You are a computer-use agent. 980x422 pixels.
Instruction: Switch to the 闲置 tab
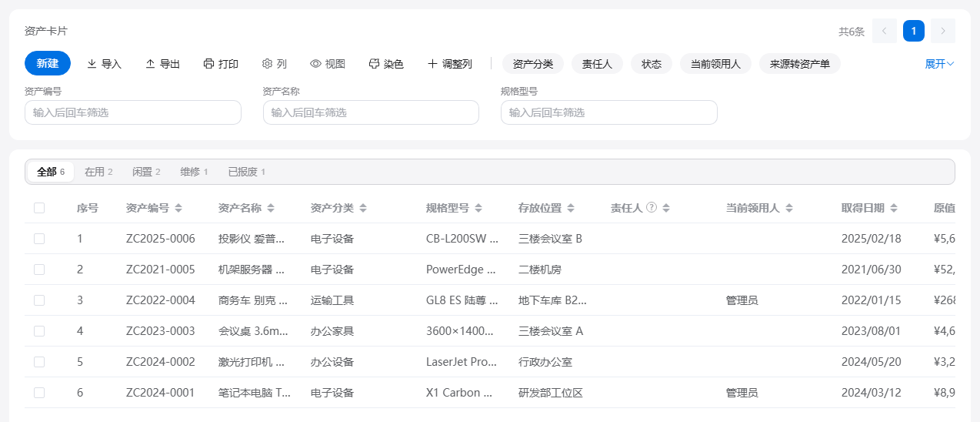(x=146, y=172)
